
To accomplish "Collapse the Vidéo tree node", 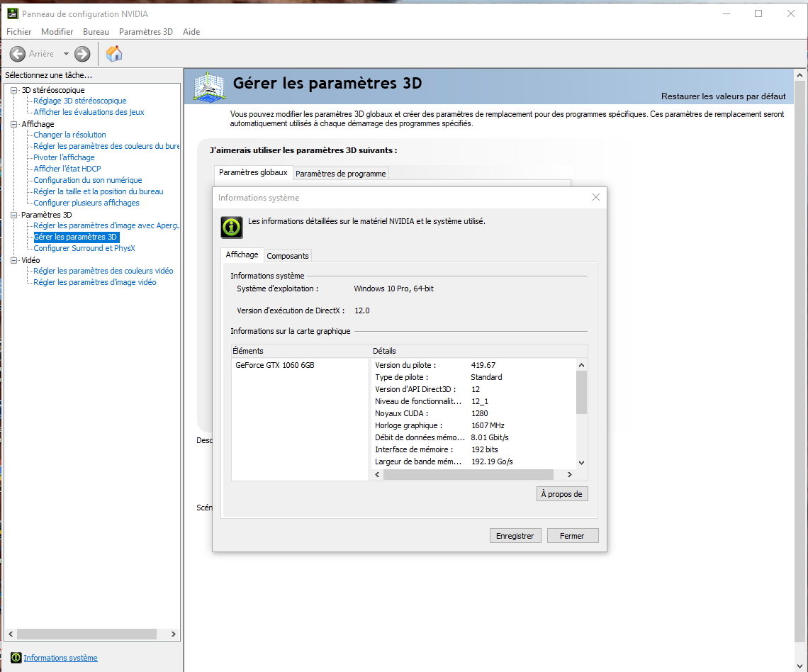I will 14,260.
